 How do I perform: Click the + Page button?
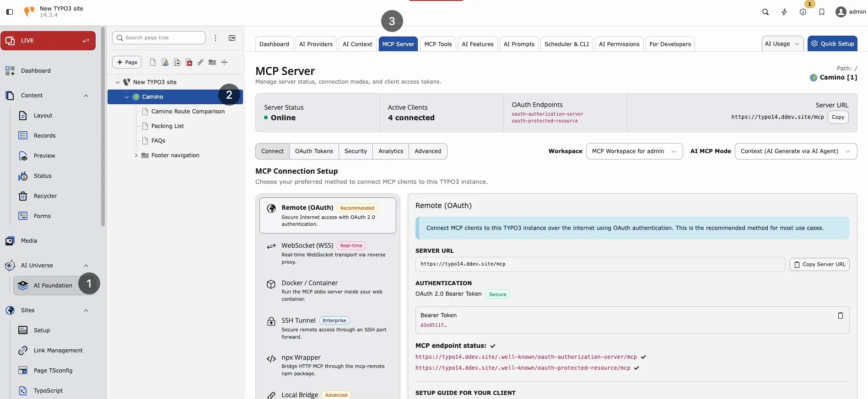click(x=127, y=62)
